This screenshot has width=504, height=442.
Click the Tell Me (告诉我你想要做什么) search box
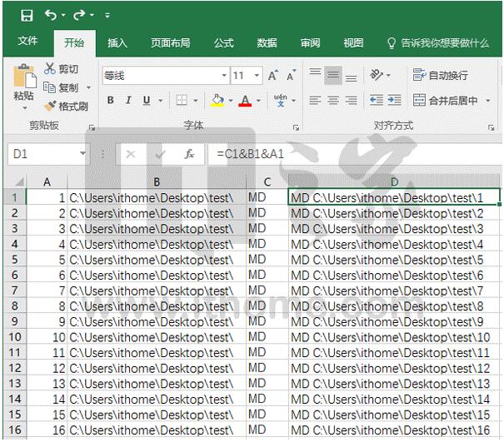pos(443,42)
